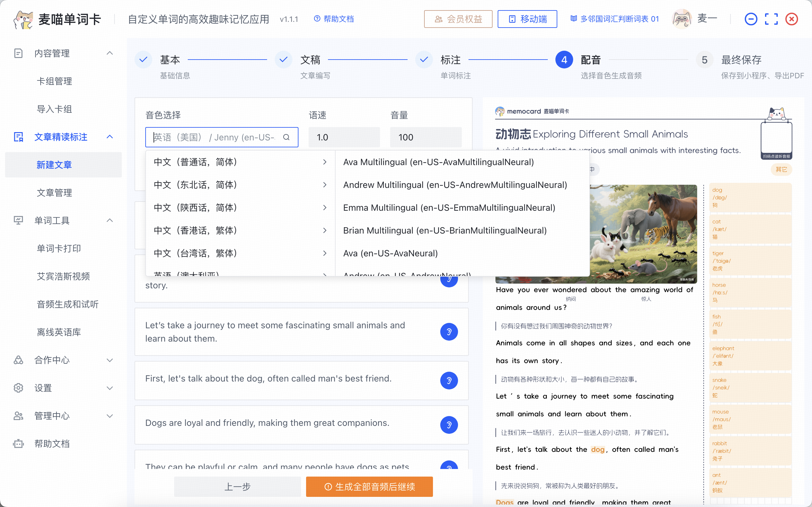Click audio icon beside 'Dogs are loyal' sentence
Image resolution: width=812 pixels, height=507 pixels.
click(x=449, y=425)
